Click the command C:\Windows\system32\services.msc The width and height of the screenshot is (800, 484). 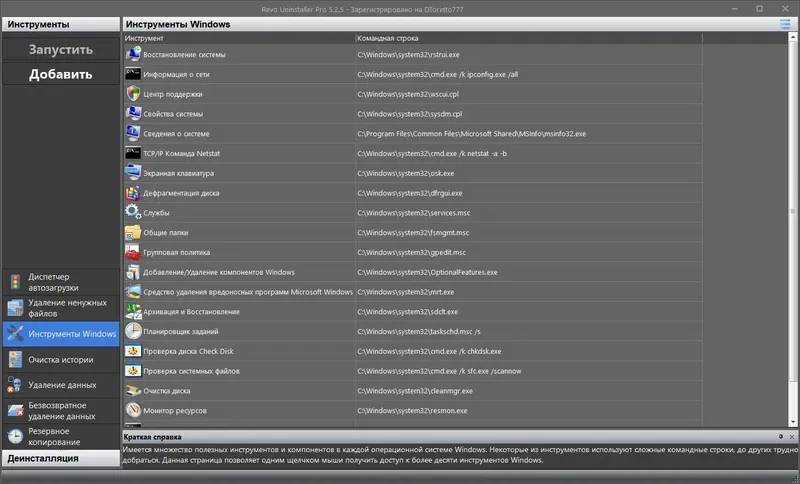[x=414, y=213]
